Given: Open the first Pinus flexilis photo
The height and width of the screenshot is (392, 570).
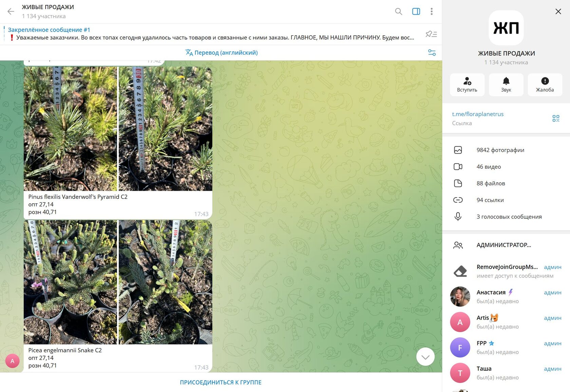Looking at the screenshot, I should tap(70, 129).
